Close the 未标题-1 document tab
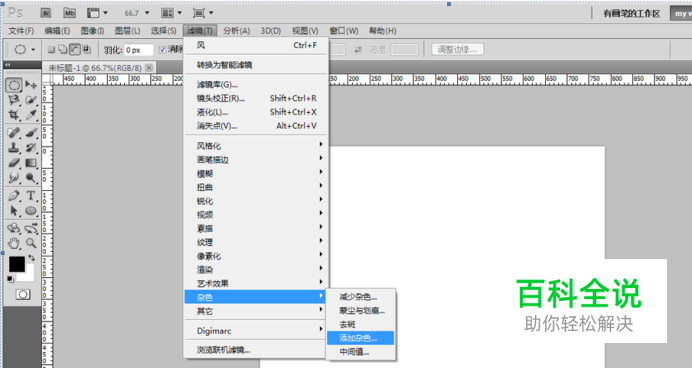The image size is (692, 368). (x=149, y=68)
